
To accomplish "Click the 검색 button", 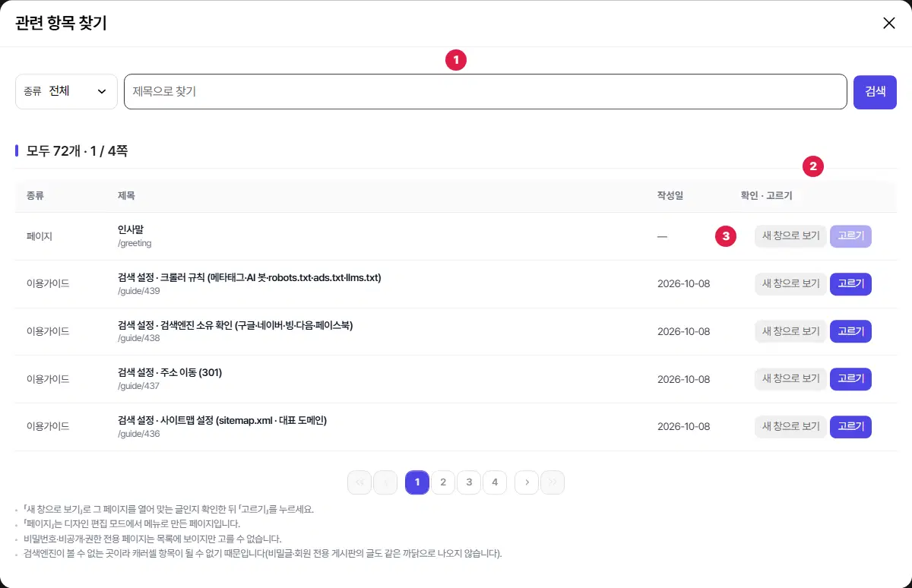I will pyautogui.click(x=875, y=91).
